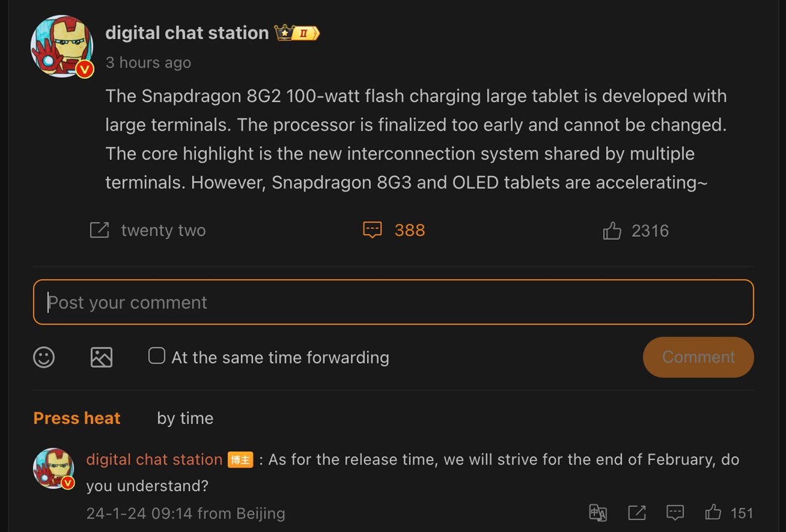This screenshot has height=532, width=786.
Task: Click the orange blogger badge
Action: pyautogui.click(x=241, y=460)
